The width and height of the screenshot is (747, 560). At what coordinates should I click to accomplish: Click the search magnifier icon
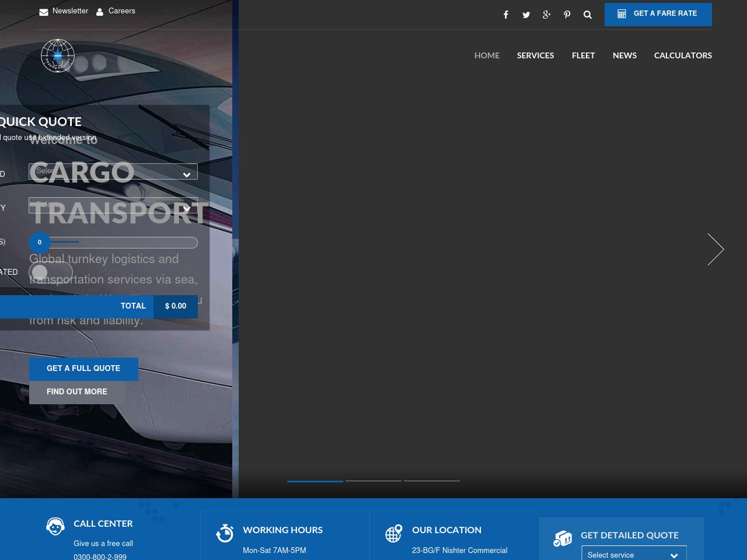pyautogui.click(x=588, y=15)
